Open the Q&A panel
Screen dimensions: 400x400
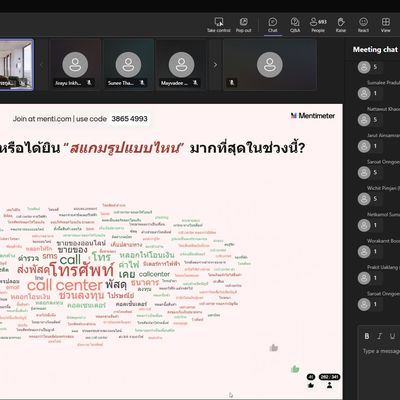click(295, 25)
